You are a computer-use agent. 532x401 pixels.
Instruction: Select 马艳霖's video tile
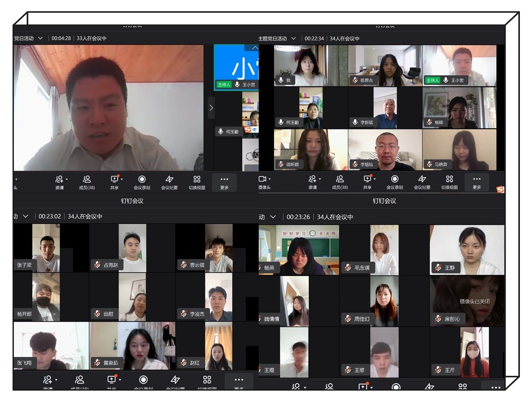pos(459,150)
